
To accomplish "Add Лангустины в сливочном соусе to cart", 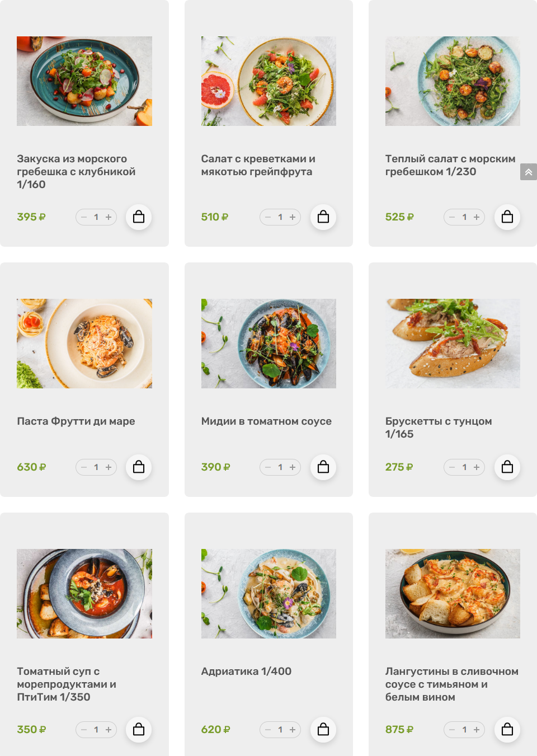I will tap(507, 730).
